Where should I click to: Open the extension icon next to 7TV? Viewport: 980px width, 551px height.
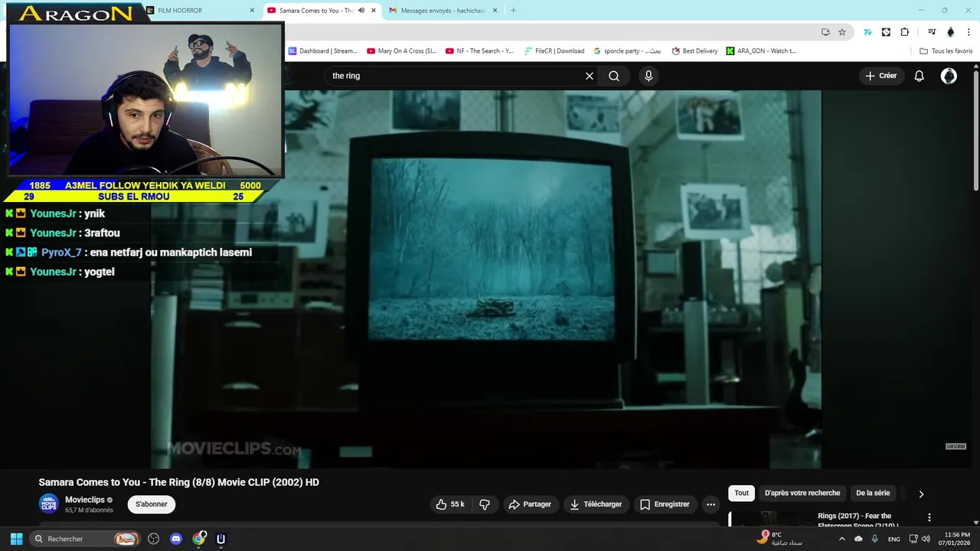tap(886, 32)
